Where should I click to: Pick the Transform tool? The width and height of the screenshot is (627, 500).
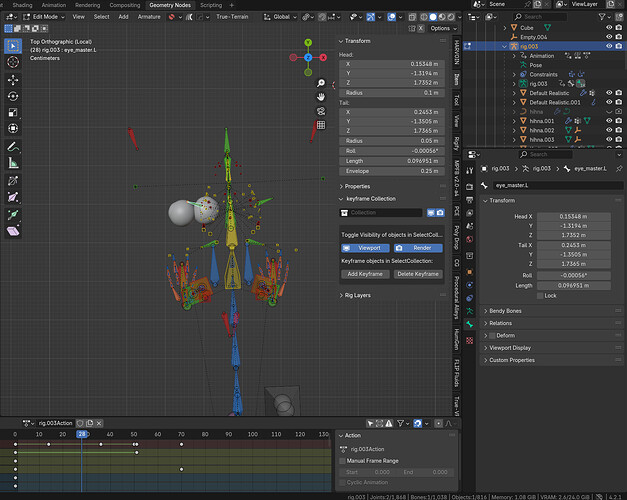[13, 128]
